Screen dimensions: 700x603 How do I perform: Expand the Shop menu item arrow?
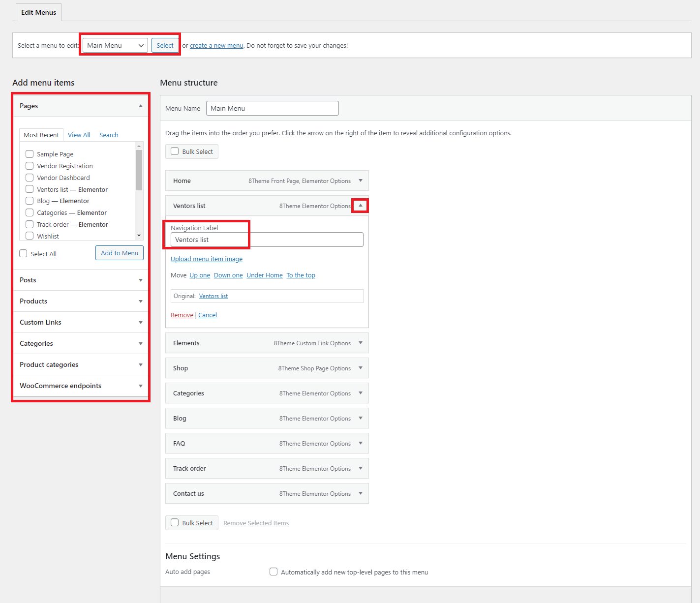click(361, 368)
